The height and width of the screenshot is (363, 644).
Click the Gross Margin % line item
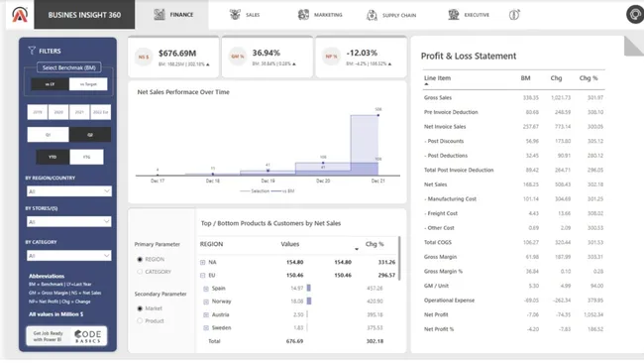(x=443, y=272)
